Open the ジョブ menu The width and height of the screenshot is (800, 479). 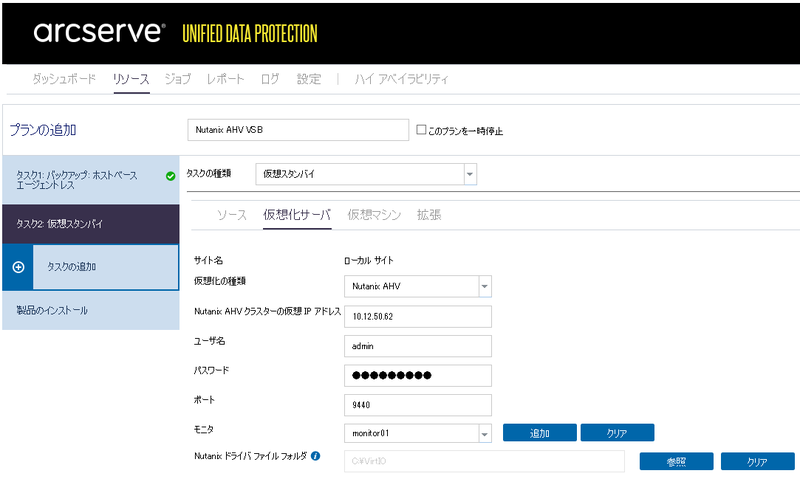tap(178, 79)
